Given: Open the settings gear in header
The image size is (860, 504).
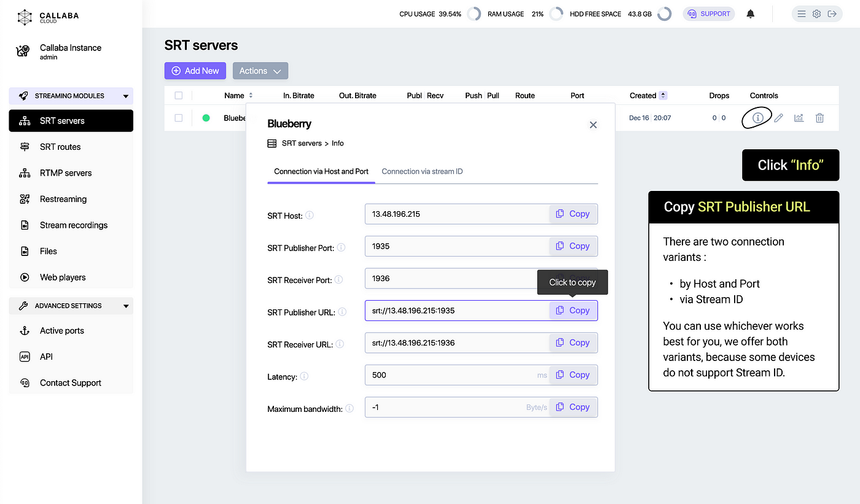Looking at the screenshot, I should 816,14.
